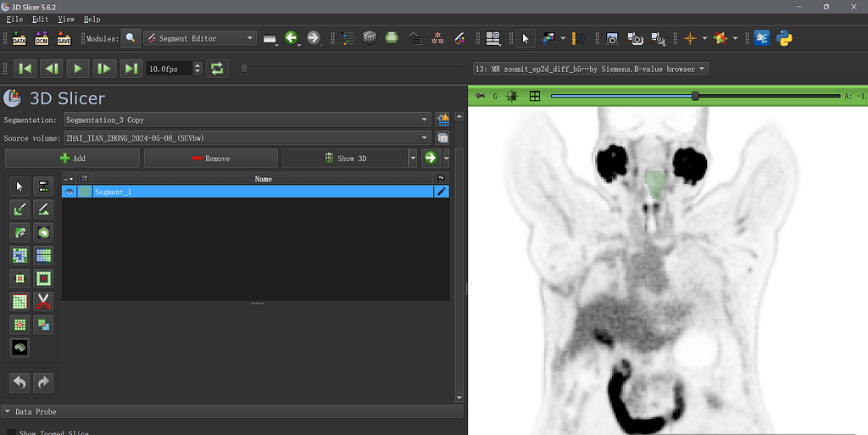Viewport: 868px width, 435px height.
Task: Click the slice offset slider handle
Action: [x=695, y=97]
